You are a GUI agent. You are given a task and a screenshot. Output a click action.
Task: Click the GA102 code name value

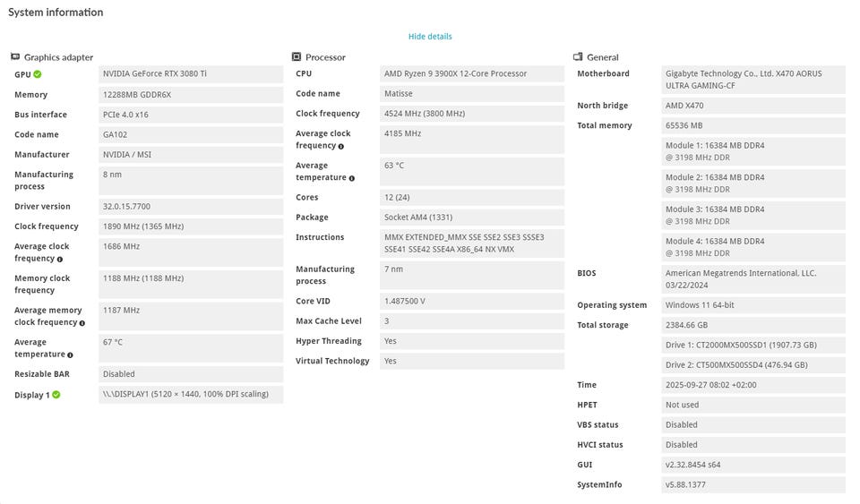[191, 134]
